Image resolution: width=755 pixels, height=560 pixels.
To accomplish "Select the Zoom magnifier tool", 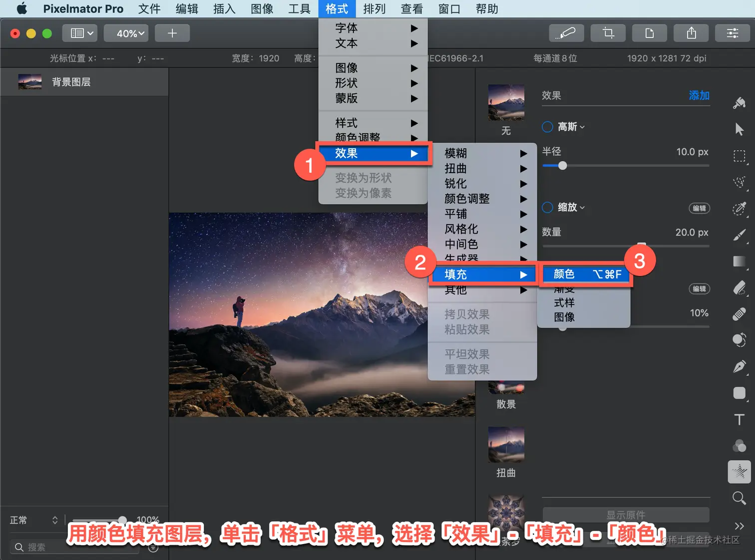I will pos(739,498).
